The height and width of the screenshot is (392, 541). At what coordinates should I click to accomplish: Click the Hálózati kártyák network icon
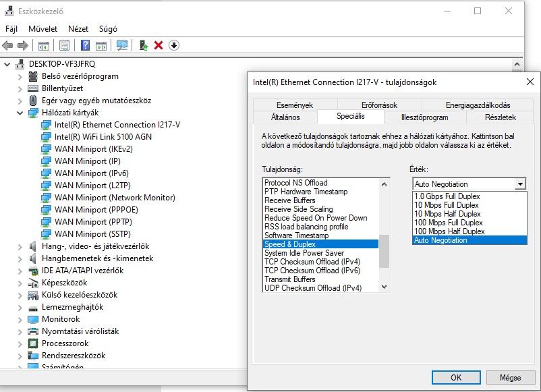[x=33, y=113]
